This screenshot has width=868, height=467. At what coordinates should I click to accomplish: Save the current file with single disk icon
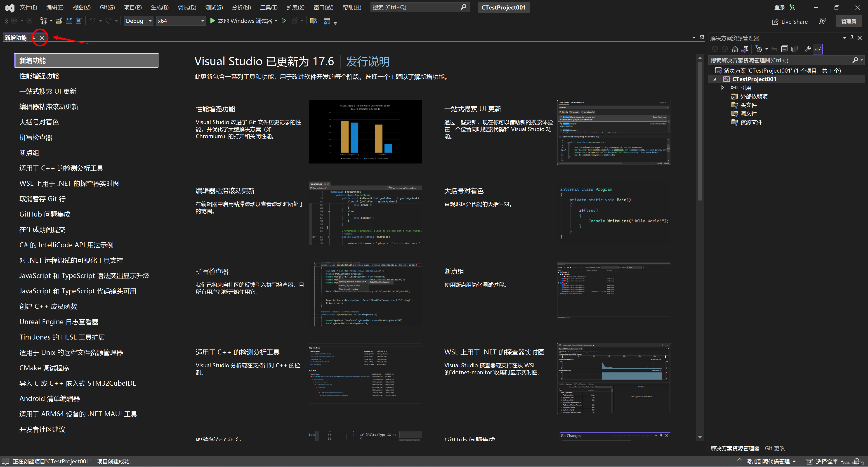pyautogui.click(x=69, y=21)
